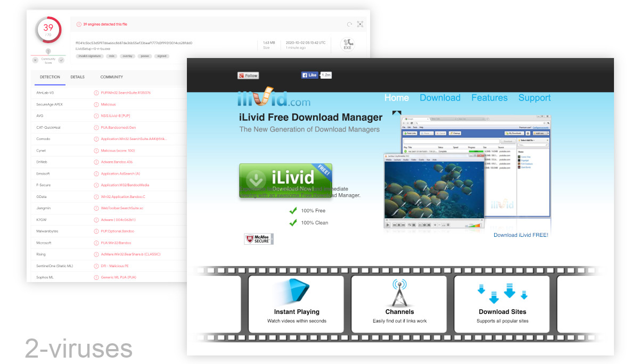The width and height of the screenshot is (639, 364).
Task: Open the Support menu item
Action: pos(534,97)
